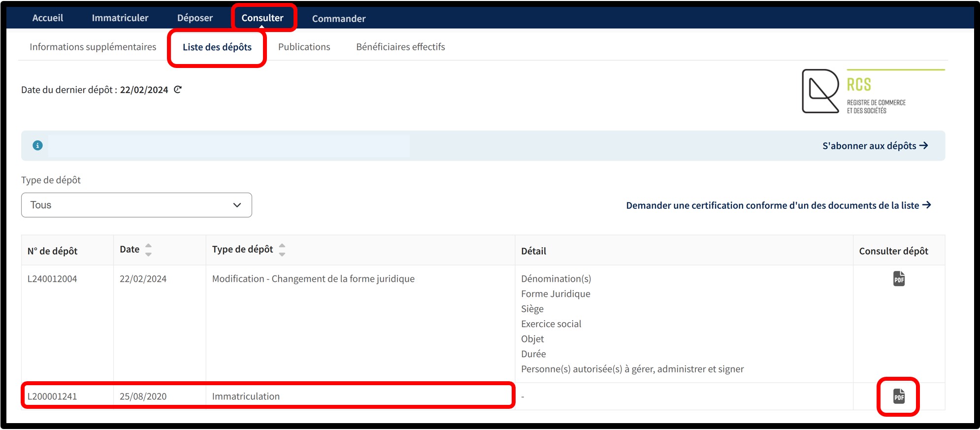Switch to the Publications tab

[304, 47]
